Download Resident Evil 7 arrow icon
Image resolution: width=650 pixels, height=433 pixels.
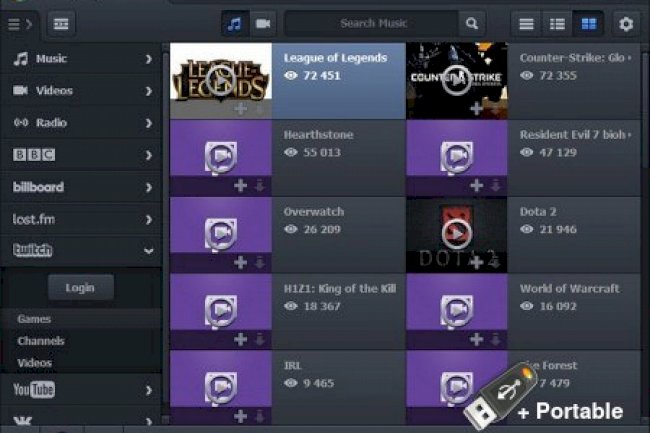(x=496, y=186)
